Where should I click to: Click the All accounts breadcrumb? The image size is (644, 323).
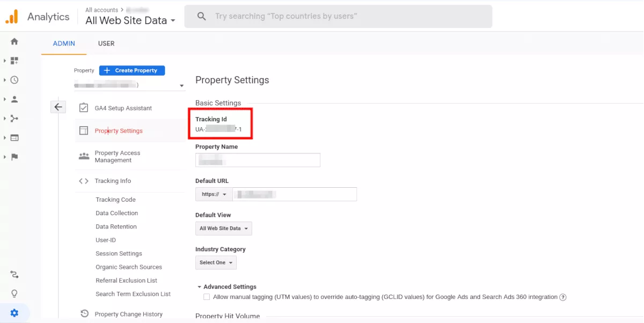[102, 10]
